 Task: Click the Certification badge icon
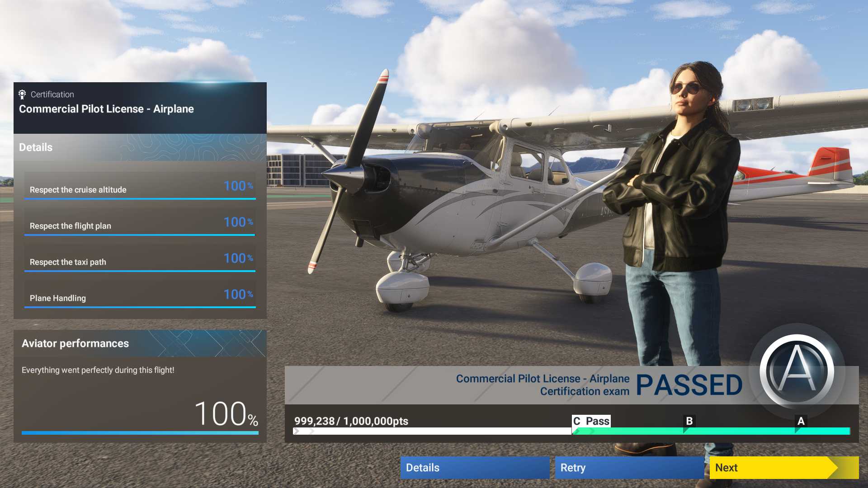[22, 94]
